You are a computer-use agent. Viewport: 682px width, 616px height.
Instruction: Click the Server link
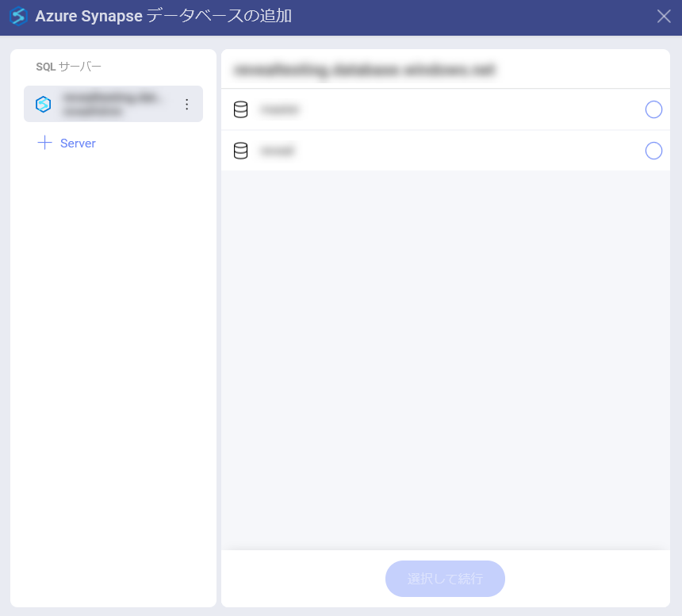pyautogui.click(x=78, y=143)
